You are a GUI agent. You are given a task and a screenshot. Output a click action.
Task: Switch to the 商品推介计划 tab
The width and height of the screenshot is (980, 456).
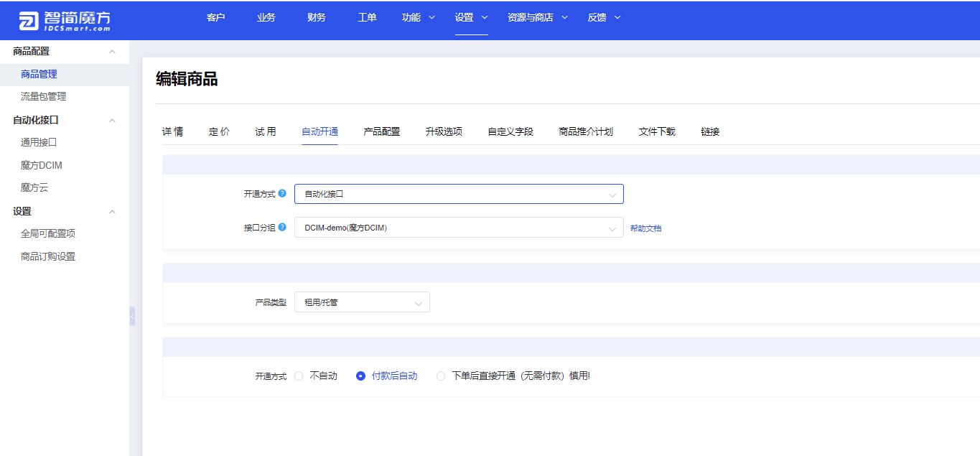point(586,131)
